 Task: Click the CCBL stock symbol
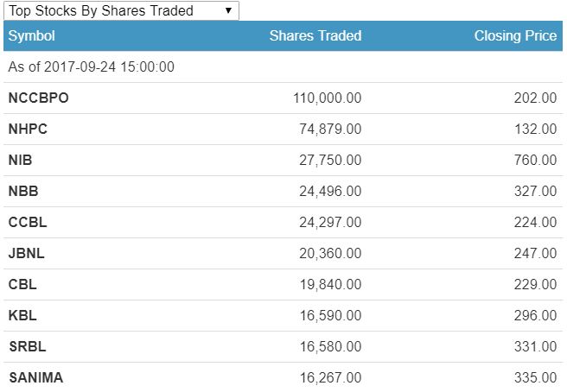pyautogui.click(x=28, y=222)
